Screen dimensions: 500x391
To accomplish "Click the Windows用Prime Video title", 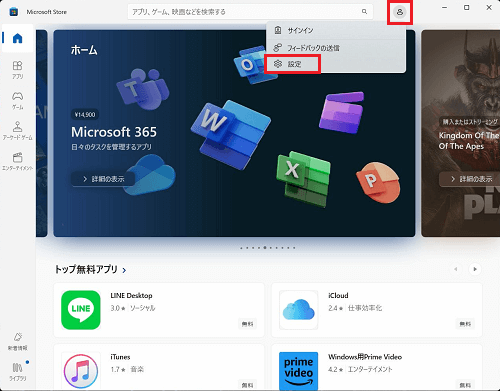I will coord(365,357).
